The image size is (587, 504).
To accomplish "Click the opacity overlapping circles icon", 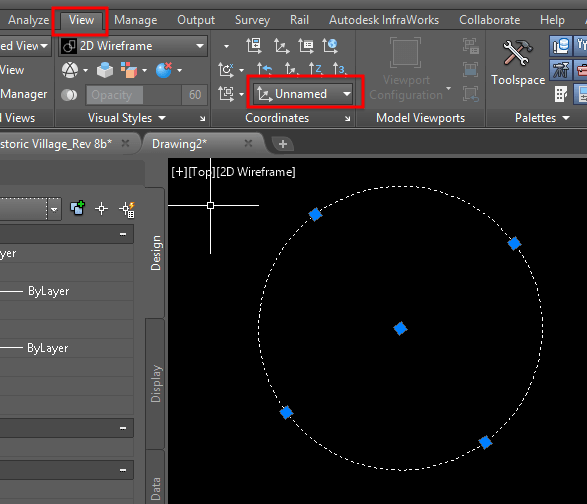I will 69,95.
